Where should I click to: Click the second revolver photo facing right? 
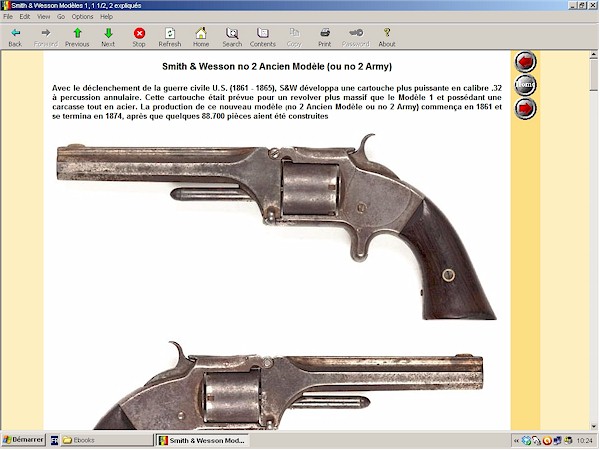pyautogui.click(x=289, y=385)
